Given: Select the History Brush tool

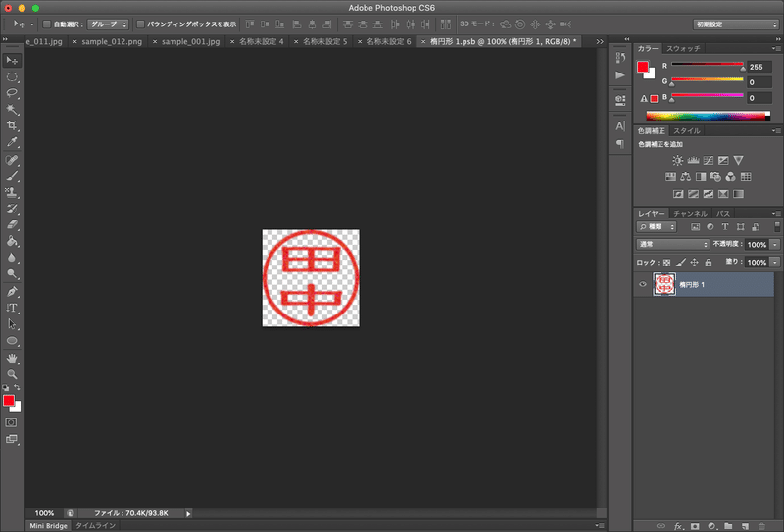Looking at the screenshot, I should pos(12,209).
